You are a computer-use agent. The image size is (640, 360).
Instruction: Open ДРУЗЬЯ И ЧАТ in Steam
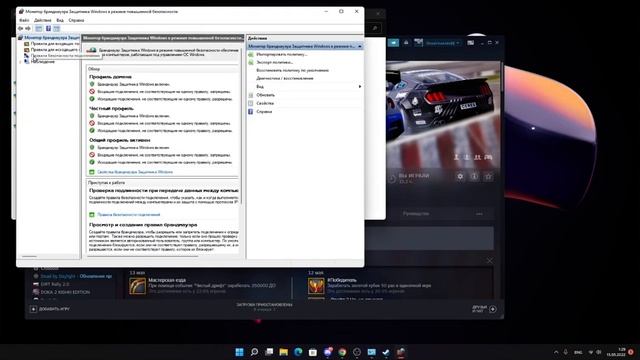click(x=484, y=309)
